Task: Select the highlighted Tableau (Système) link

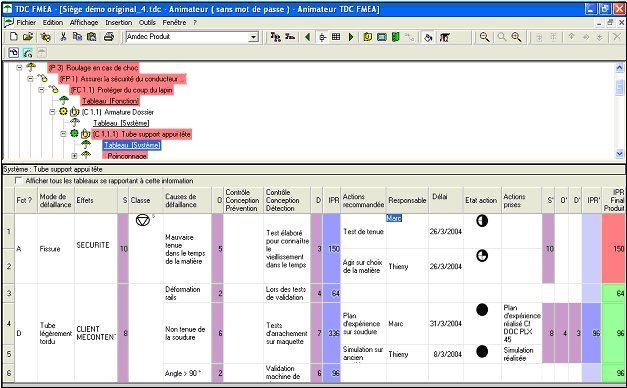Action: [132, 145]
